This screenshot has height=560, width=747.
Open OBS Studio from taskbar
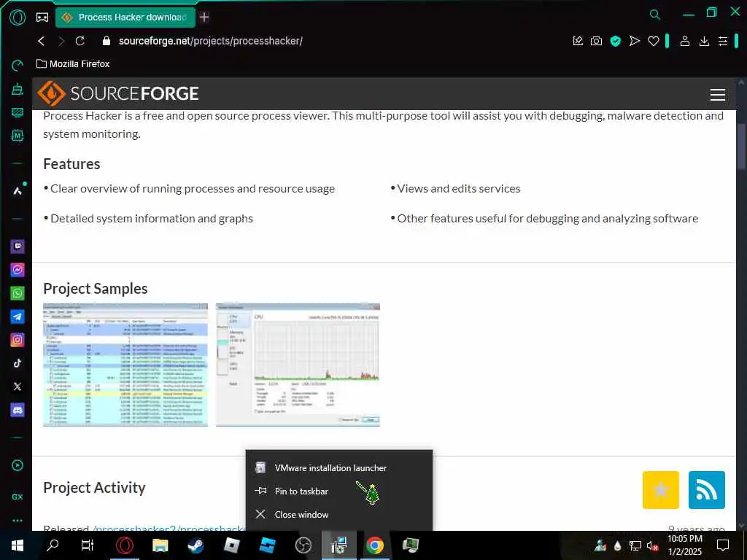[x=303, y=545]
